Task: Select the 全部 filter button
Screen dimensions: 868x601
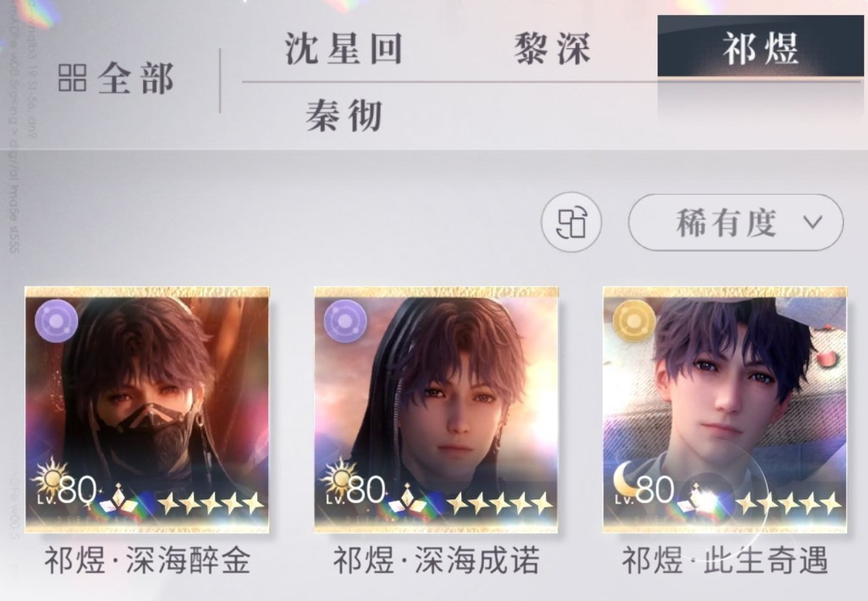Action: tap(116, 78)
